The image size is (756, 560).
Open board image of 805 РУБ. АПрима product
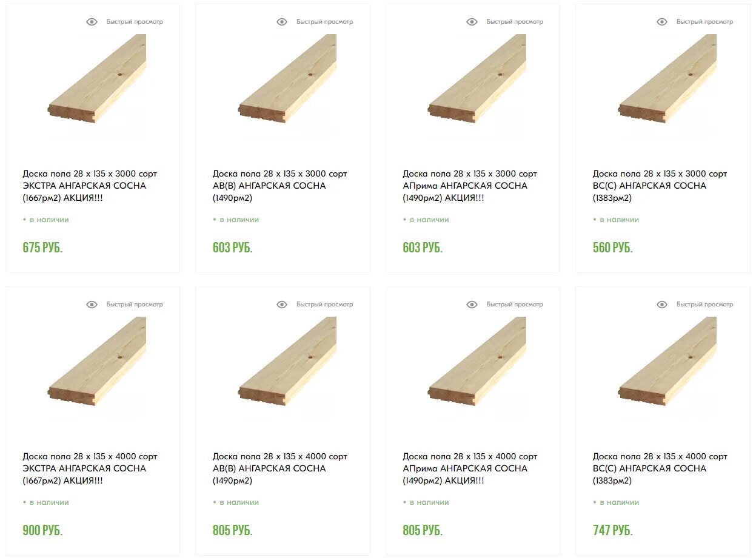coord(477,362)
